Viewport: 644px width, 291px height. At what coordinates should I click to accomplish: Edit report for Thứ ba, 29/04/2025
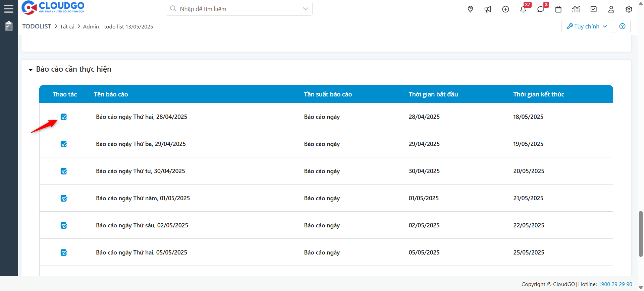click(64, 144)
